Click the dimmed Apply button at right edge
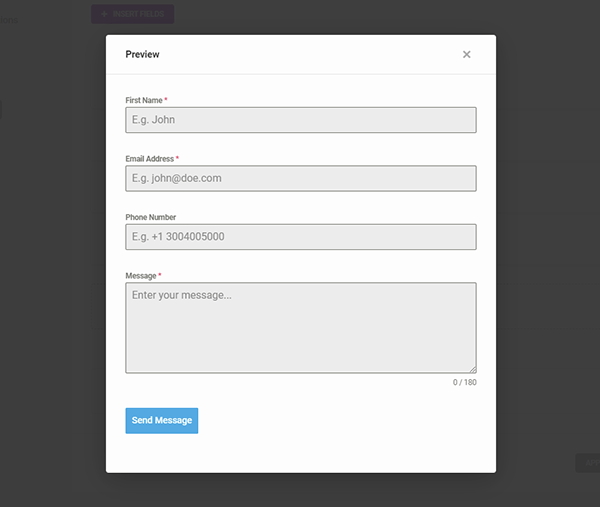The image size is (600, 507). click(x=588, y=462)
